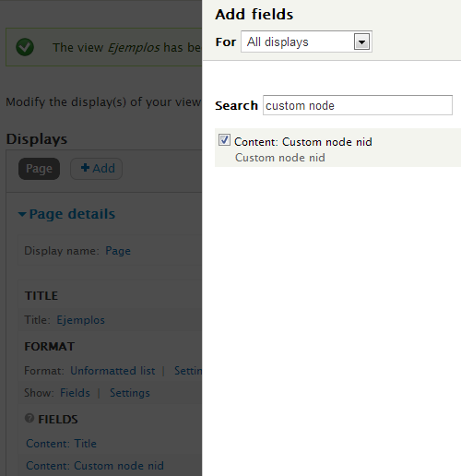Screen dimensions: 461x476
Task: Click the gray Custom node nid description
Action: (x=280, y=158)
